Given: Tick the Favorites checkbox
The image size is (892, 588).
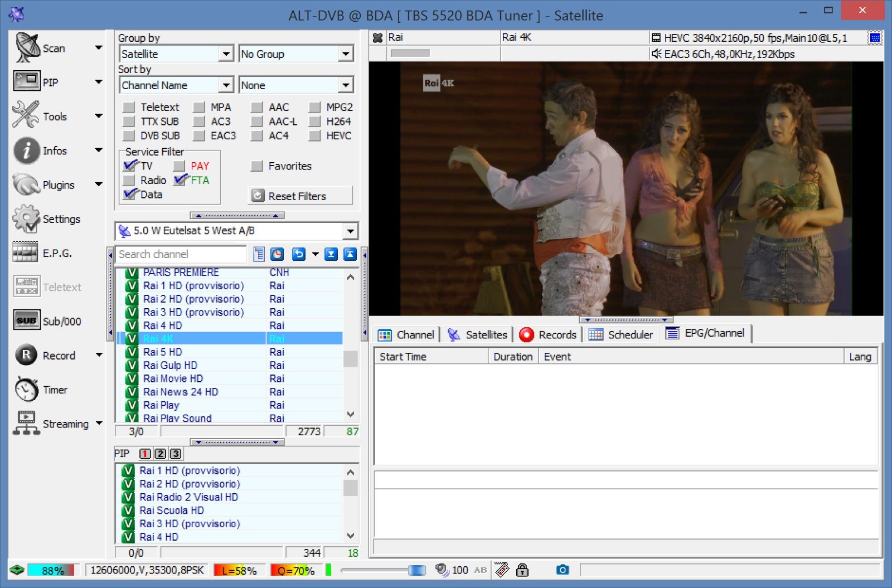Looking at the screenshot, I should coord(257,166).
